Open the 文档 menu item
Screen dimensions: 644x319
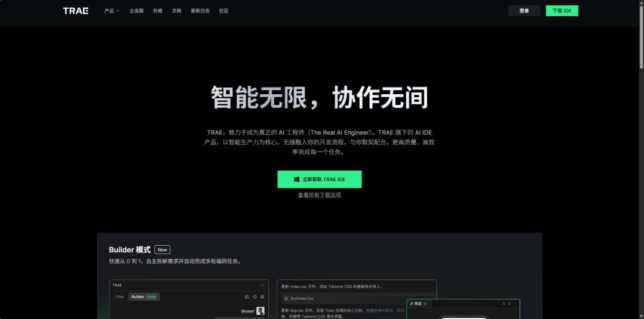coord(177,11)
